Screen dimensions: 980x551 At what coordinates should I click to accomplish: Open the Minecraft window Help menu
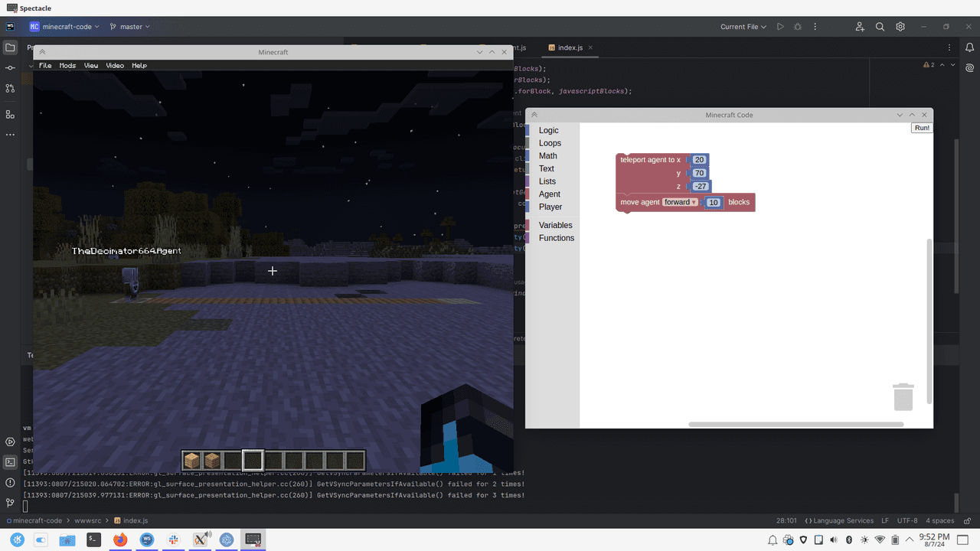(139, 66)
